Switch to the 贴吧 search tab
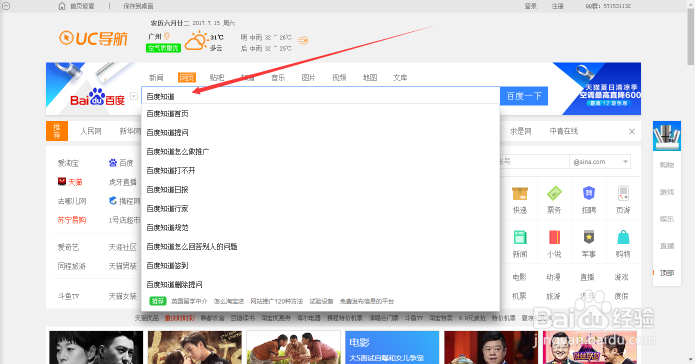Image resolution: width=695 pixels, height=364 pixels. pos(217,78)
